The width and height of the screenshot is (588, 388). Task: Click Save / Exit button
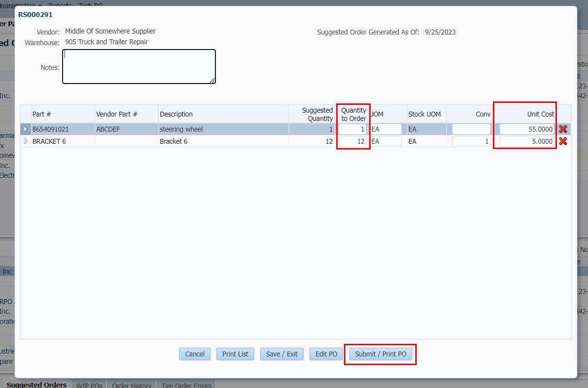point(282,354)
